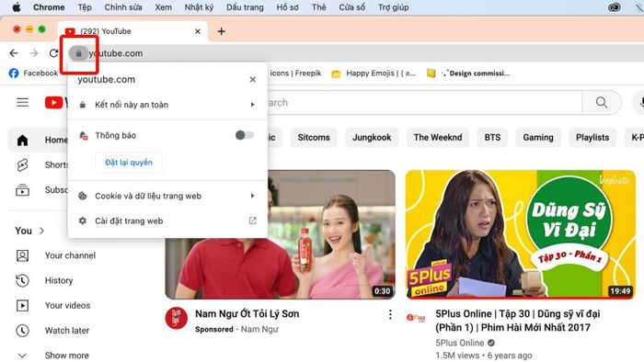The image size is (644, 362).
Task: Click 5Plus Online channel name
Action: click(460, 343)
